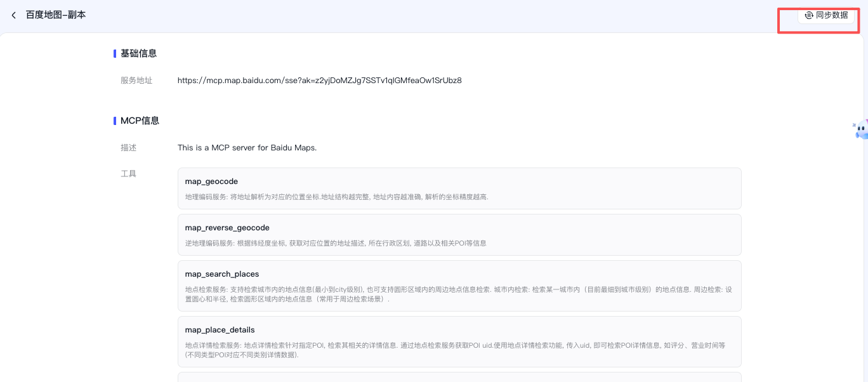The height and width of the screenshot is (382, 868).
Task: Click the 地点详情检索服务 description text
Action: click(x=455, y=350)
